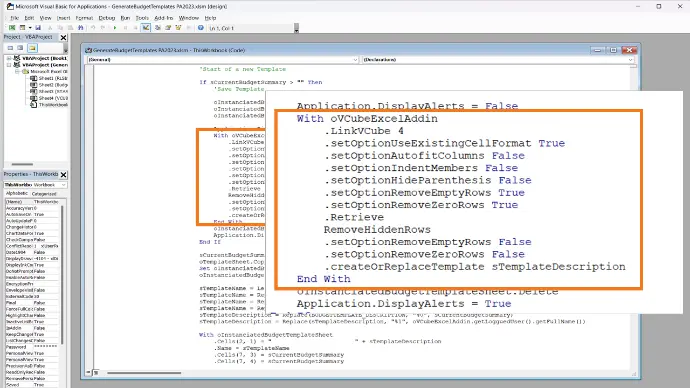The width and height of the screenshot is (690, 388).
Task: Open Project Explorer via toolbar icon
Action: 158,28
